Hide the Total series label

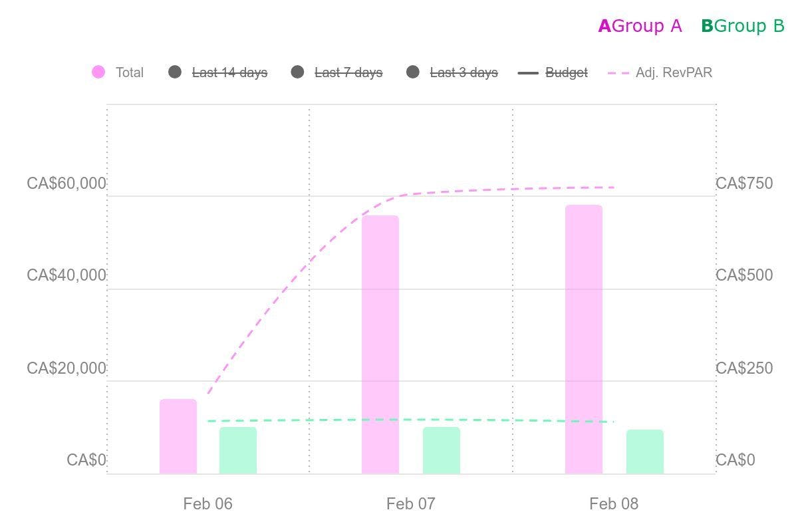[x=130, y=72]
